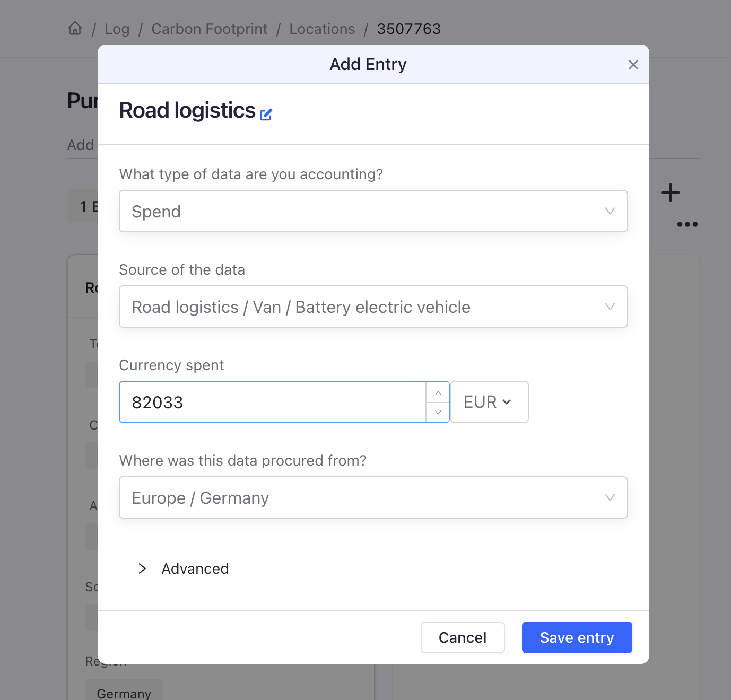Change the EUR currency selector
The image size is (731, 700).
489,402
